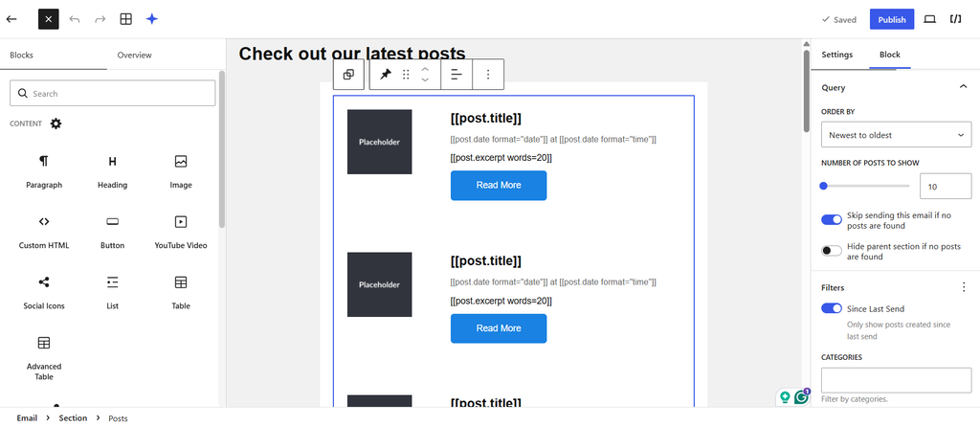Viewport: 980px width, 427px height.
Task: Click the first post excerpt merge tag
Action: point(501,158)
